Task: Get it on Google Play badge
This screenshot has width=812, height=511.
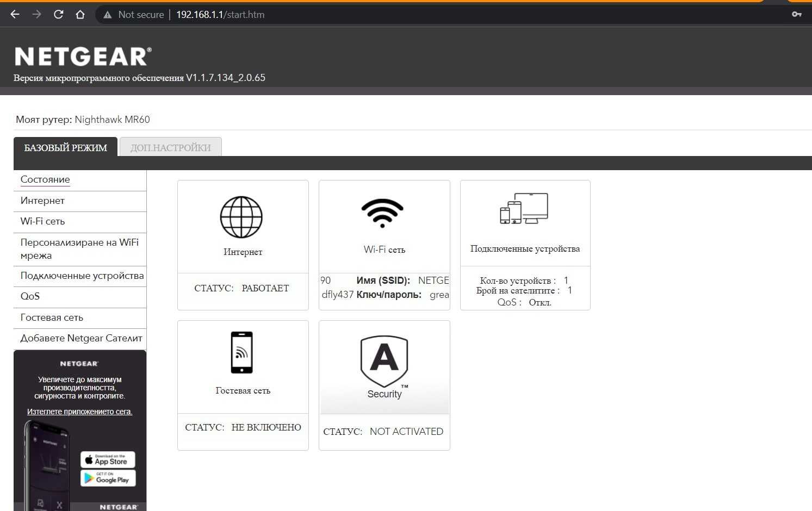Action: 108,478
